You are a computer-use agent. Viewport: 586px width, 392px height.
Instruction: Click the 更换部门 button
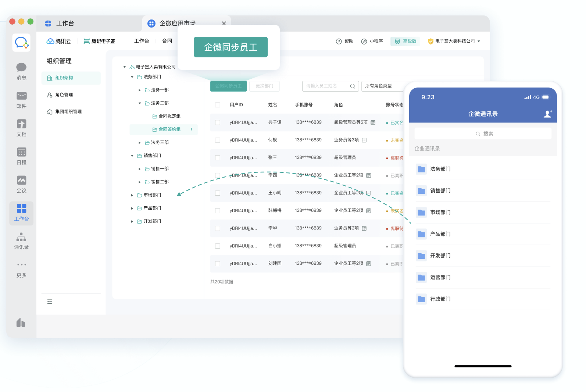264,86
